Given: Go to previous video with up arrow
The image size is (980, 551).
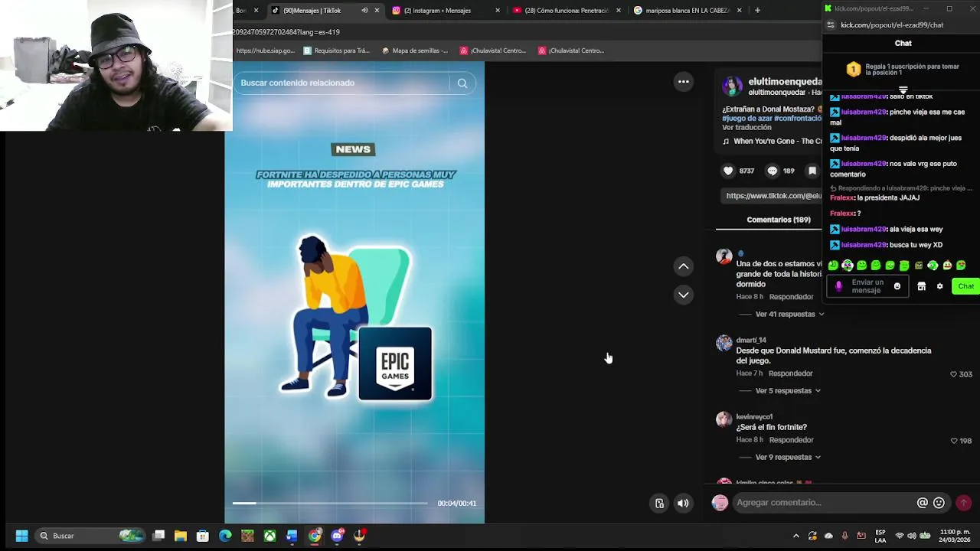Looking at the screenshot, I should pos(684,266).
